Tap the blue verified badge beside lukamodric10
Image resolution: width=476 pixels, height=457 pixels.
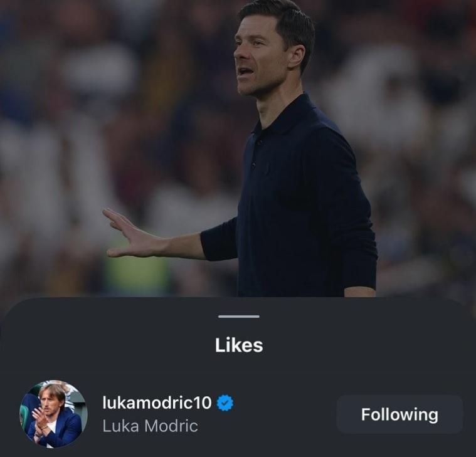coord(225,402)
